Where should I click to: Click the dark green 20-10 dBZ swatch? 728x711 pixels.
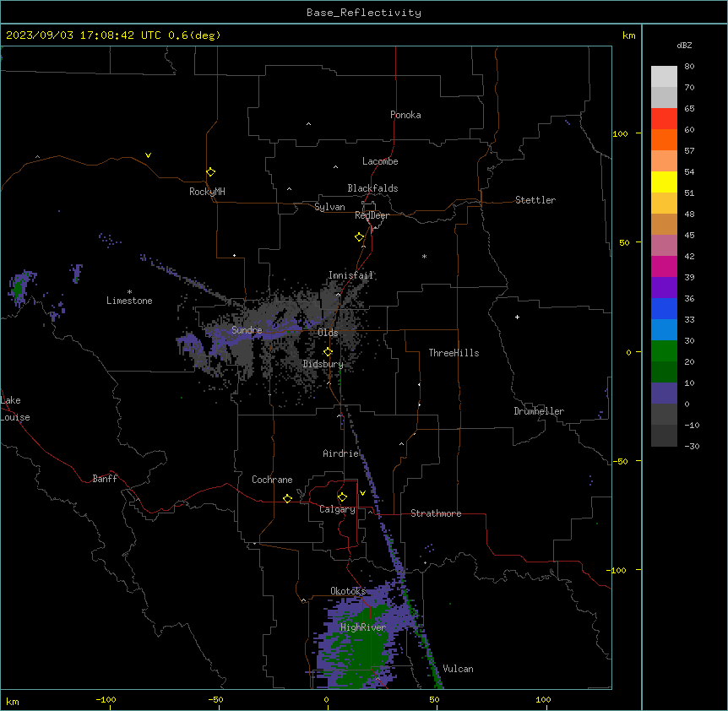[664, 372]
